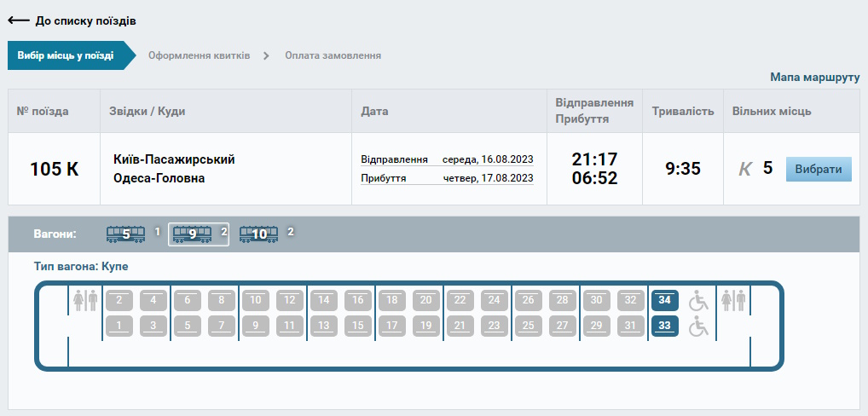
Task: Select train car number 9 icon
Action: pyautogui.click(x=192, y=234)
